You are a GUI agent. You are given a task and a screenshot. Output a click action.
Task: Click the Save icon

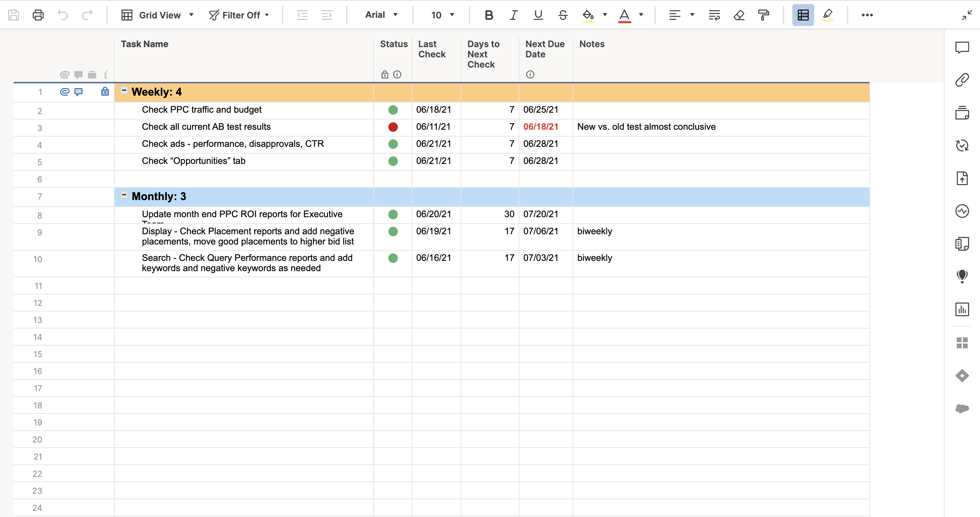[x=14, y=15]
